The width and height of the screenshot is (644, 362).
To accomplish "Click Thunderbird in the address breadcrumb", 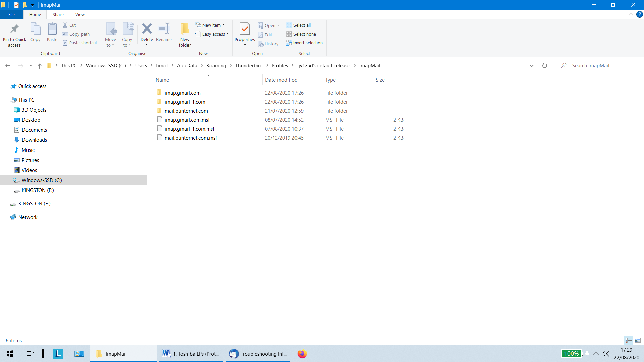I will 249,66.
